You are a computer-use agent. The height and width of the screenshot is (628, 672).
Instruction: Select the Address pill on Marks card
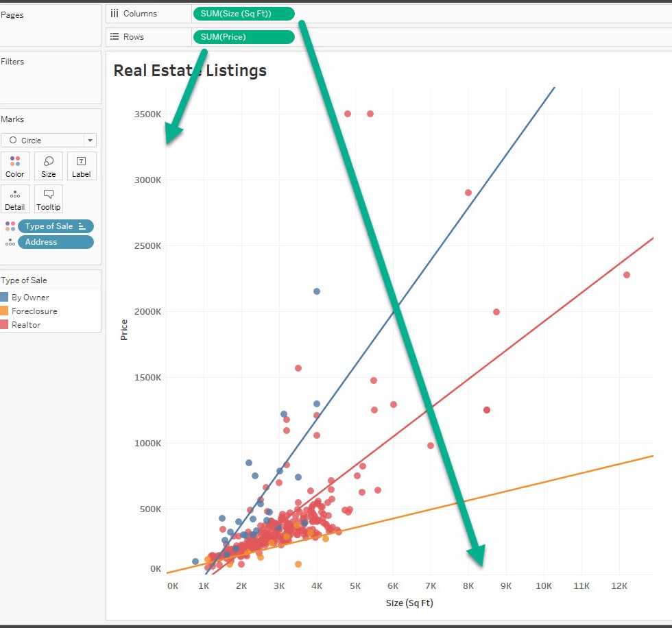55,242
